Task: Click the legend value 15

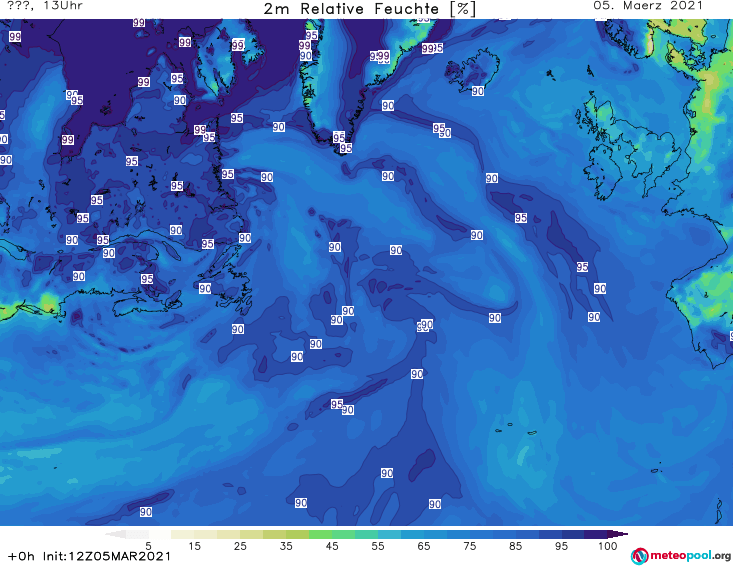Action: (194, 546)
